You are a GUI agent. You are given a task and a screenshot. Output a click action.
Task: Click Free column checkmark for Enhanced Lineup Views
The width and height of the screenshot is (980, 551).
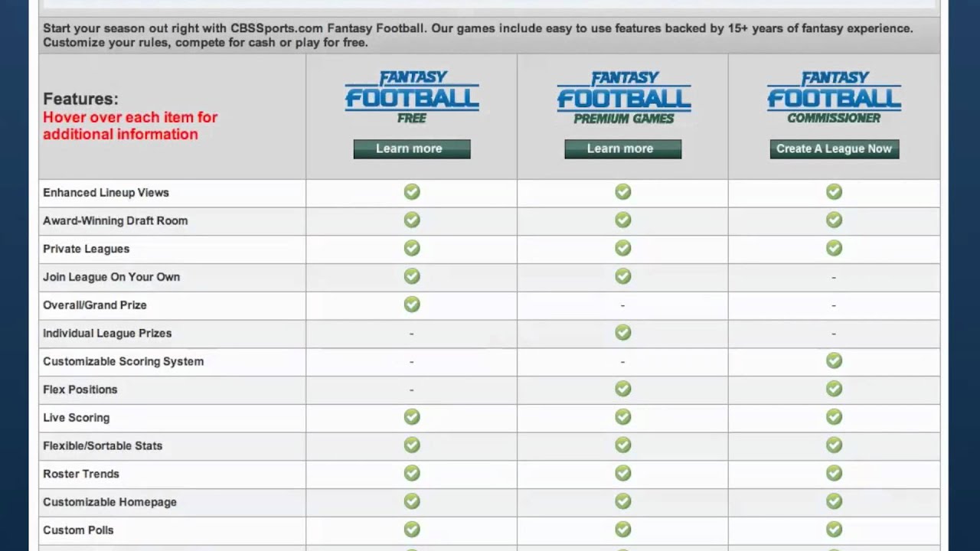click(x=412, y=192)
